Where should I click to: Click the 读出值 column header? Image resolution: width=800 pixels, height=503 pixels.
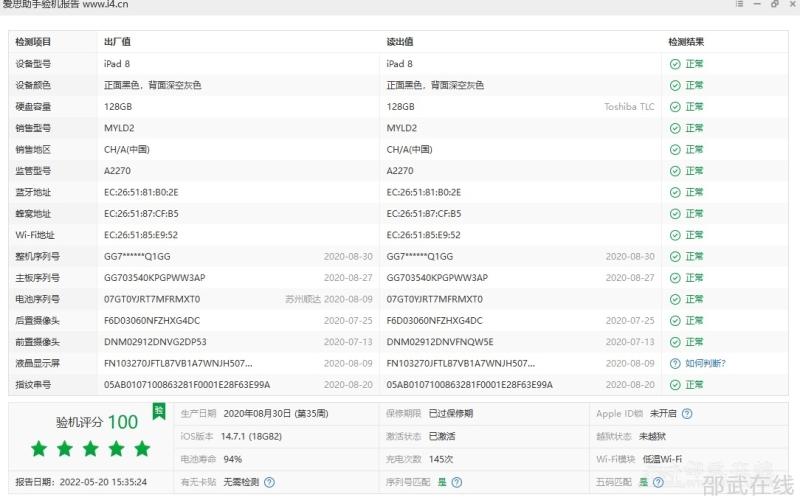point(400,42)
